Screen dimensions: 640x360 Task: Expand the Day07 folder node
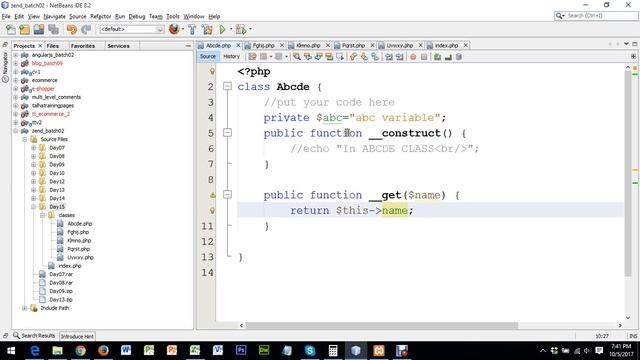[x=33, y=148]
